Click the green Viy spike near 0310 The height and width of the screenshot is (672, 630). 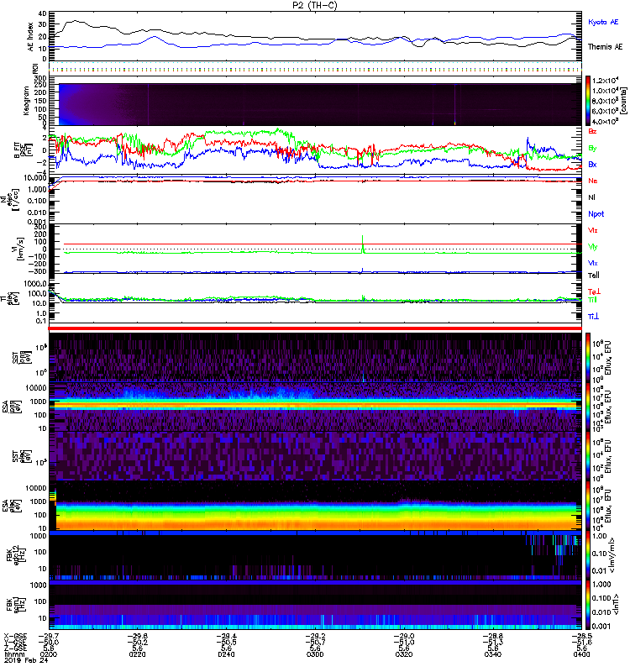[x=363, y=243]
